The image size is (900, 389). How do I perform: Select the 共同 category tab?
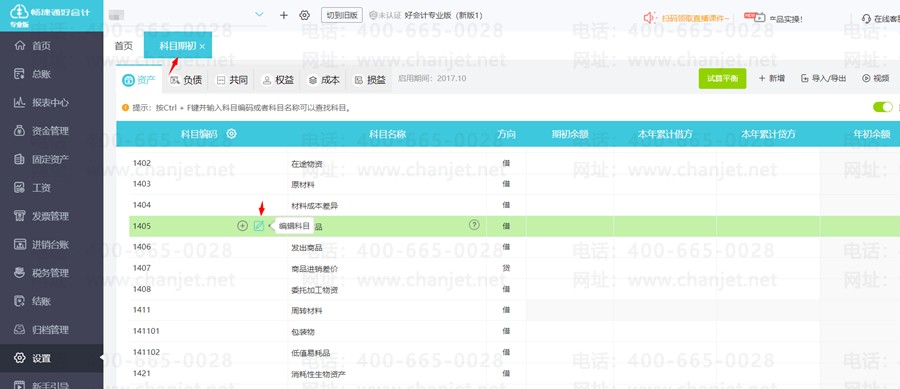point(232,80)
